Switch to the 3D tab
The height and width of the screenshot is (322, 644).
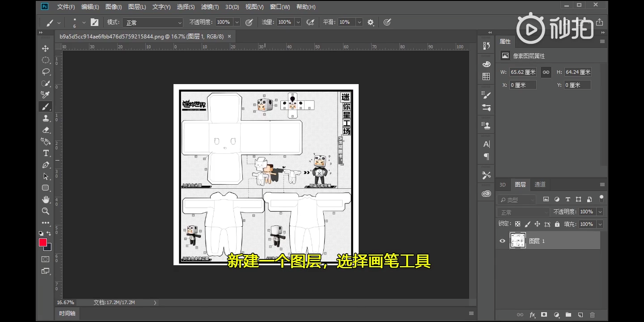pos(503,185)
